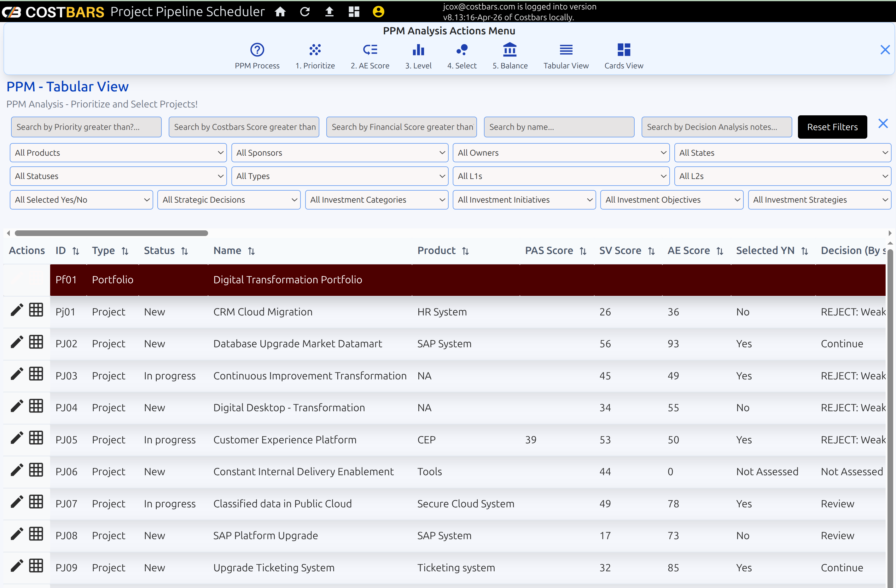Open the All Products dropdown
896x588 pixels.
[x=118, y=153]
